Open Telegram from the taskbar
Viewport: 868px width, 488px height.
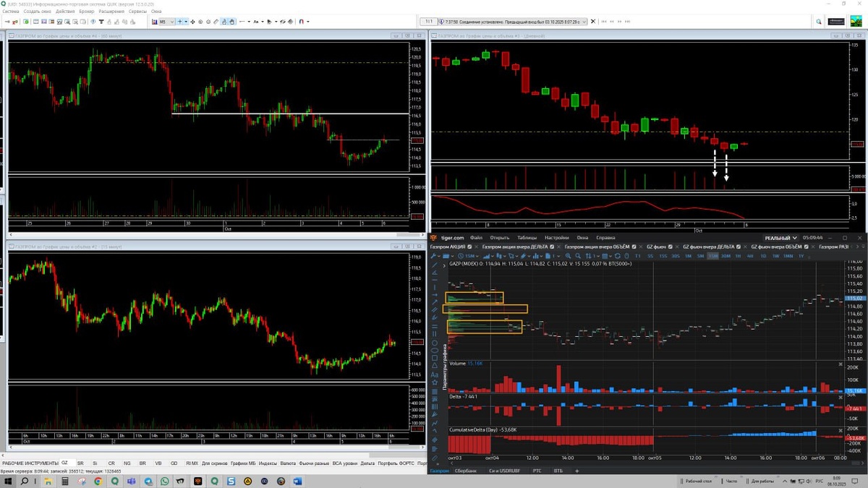point(148,481)
